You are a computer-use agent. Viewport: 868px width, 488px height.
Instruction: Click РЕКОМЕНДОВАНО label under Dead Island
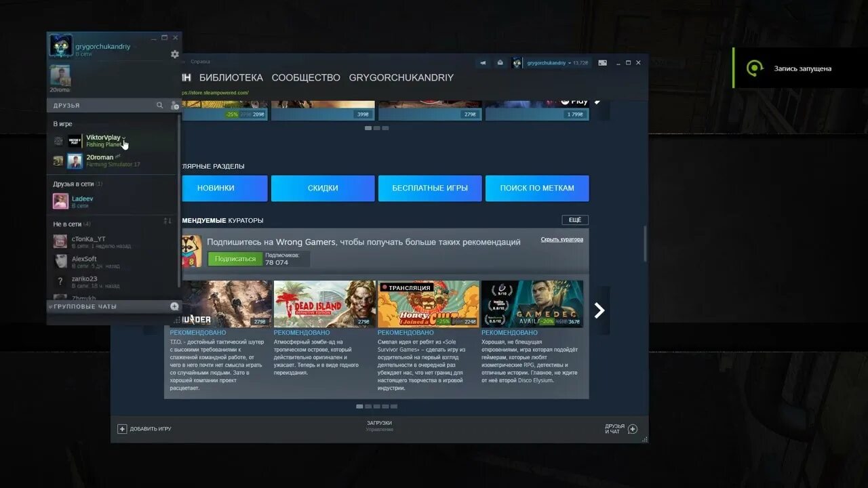click(x=302, y=333)
